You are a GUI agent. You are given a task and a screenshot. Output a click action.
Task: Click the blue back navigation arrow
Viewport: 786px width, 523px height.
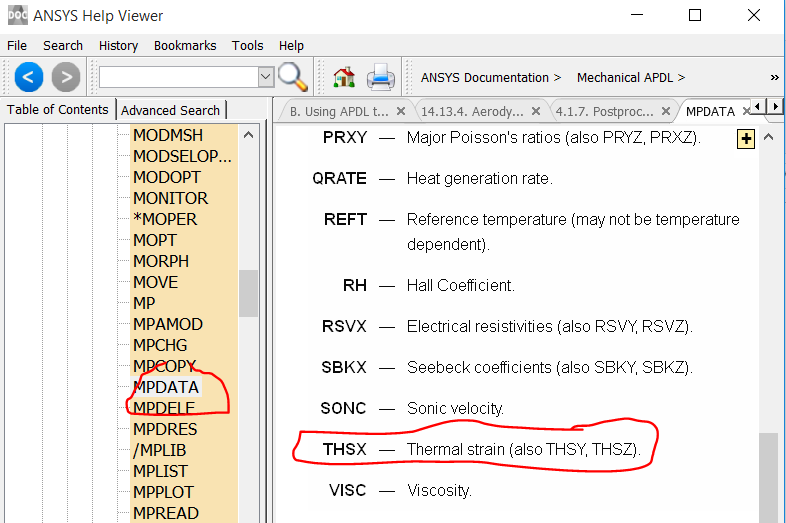click(x=29, y=77)
